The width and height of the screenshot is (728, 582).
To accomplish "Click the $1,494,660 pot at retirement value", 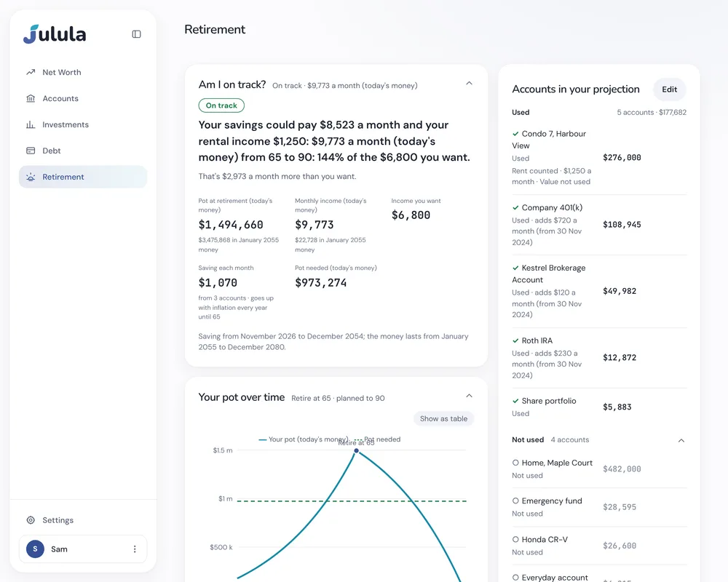I will [231, 225].
